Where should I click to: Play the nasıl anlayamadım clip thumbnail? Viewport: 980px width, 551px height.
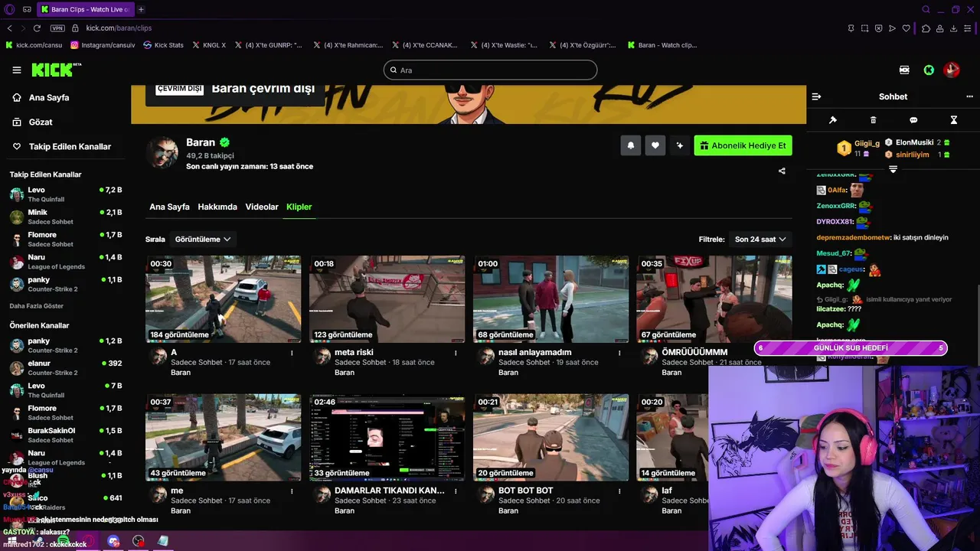[550, 299]
